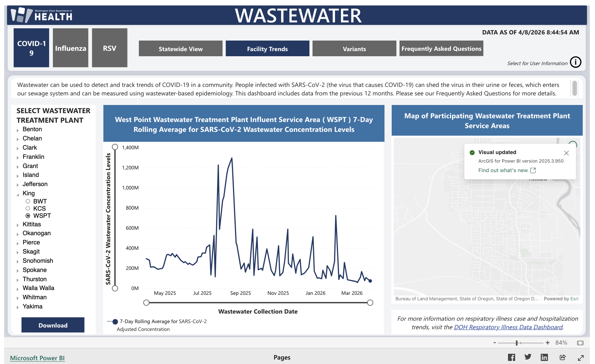Screen dimensions: 595x364
Task: Enter full screen mode icon
Action: click(x=581, y=358)
